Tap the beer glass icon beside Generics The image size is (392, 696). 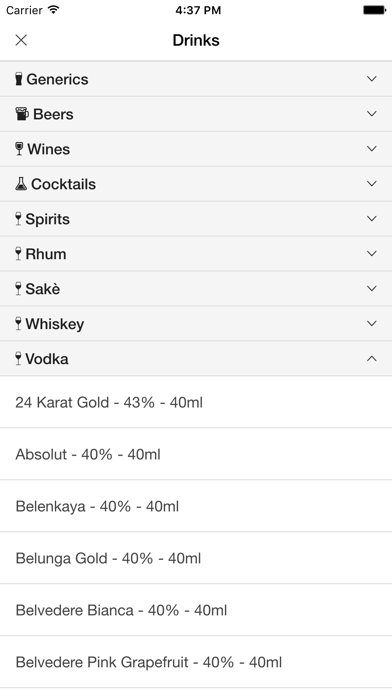click(x=19, y=79)
